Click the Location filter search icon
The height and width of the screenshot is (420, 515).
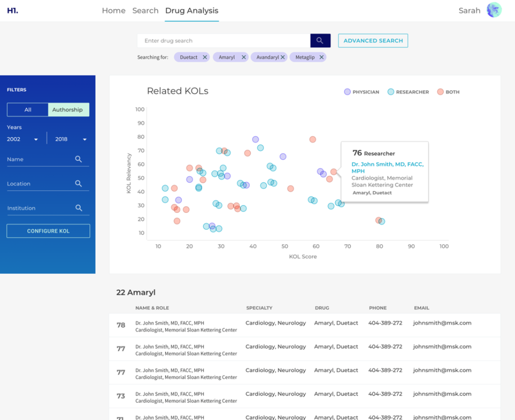click(x=78, y=183)
